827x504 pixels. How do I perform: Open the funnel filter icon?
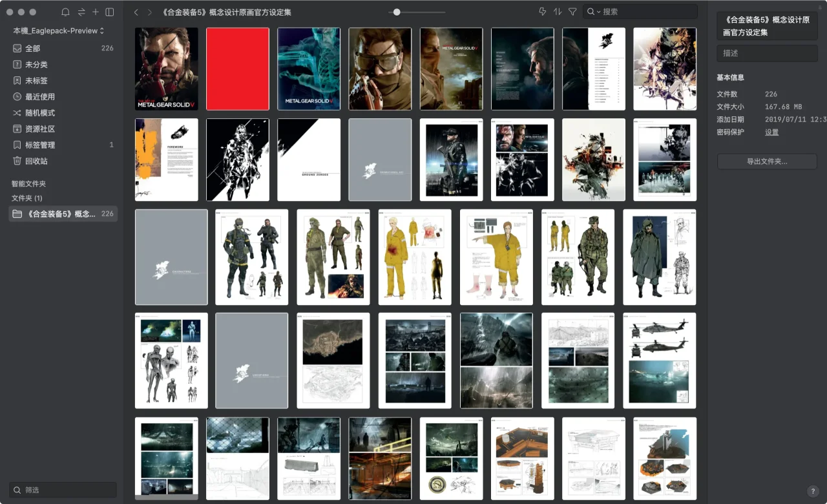click(x=572, y=12)
